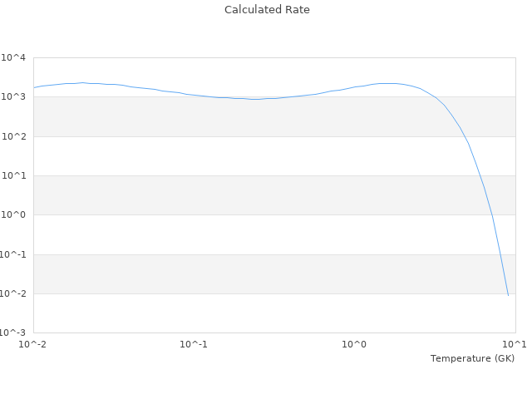Click the white band between 10^0 and 10^-1

pos(249,234)
